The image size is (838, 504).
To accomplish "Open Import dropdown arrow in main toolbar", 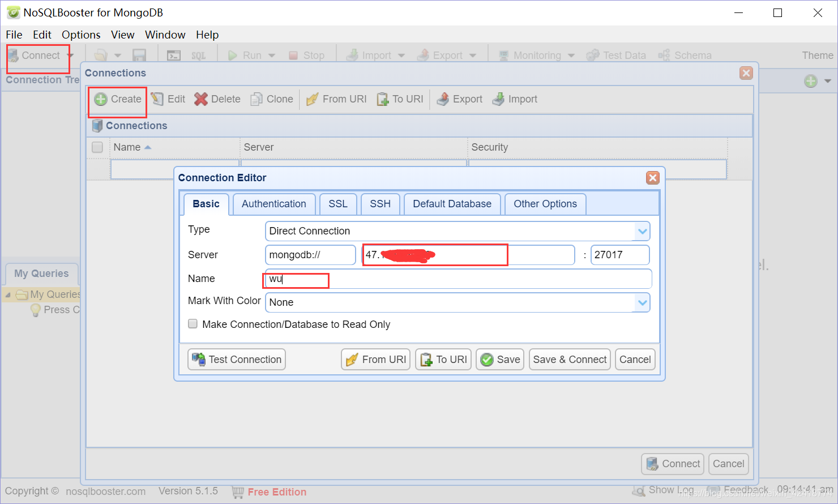I will (x=401, y=55).
